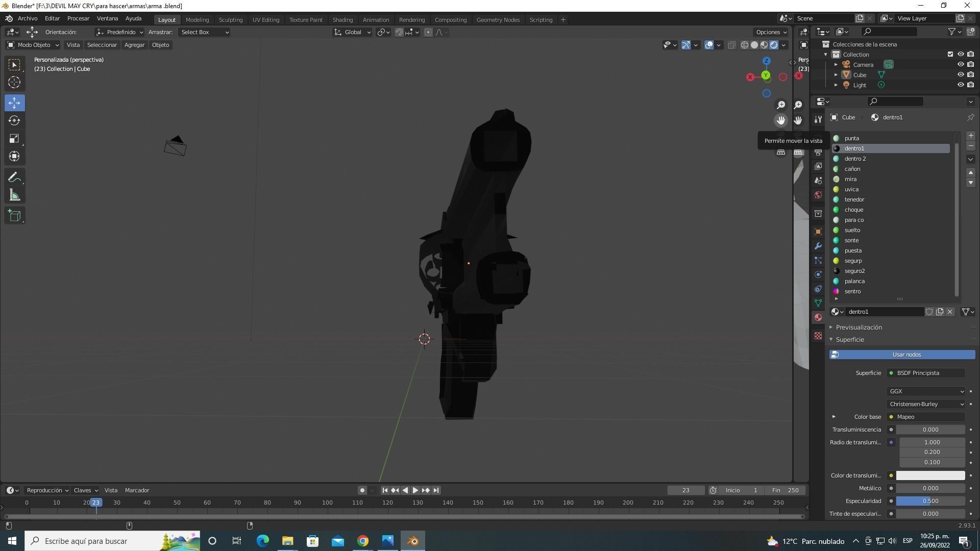Click the Blender logo menu icon
Screen dimensions: 980x551
click(x=9, y=18)
